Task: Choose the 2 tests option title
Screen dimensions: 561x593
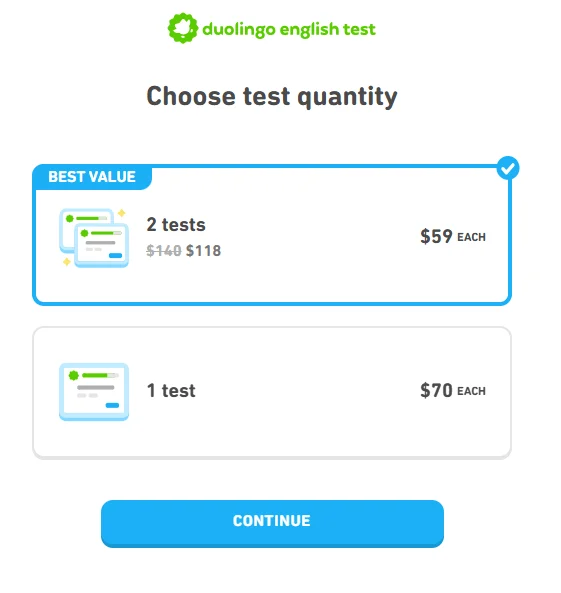Action: (176, 225)
